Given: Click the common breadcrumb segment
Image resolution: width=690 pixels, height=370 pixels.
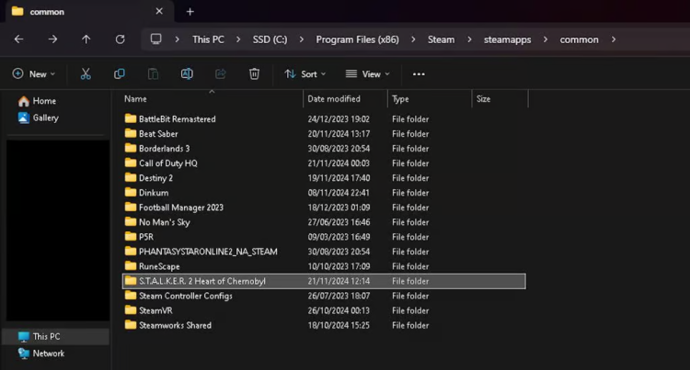Looking at the screenshot, I should (x=579, y=40).
